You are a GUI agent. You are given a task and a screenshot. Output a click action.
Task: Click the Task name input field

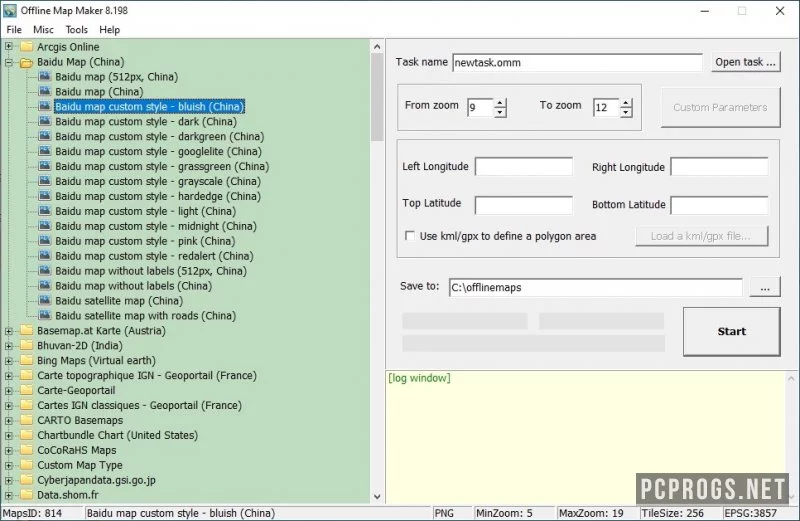578,62
